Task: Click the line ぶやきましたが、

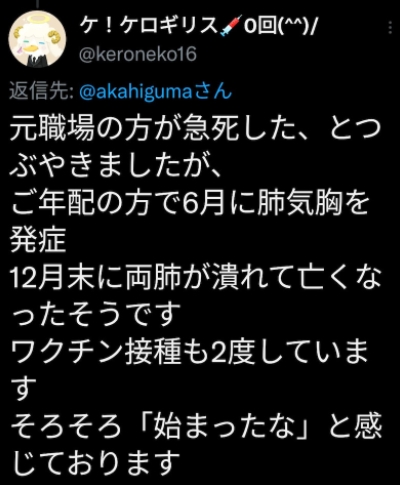Action: tap(115, 165)
